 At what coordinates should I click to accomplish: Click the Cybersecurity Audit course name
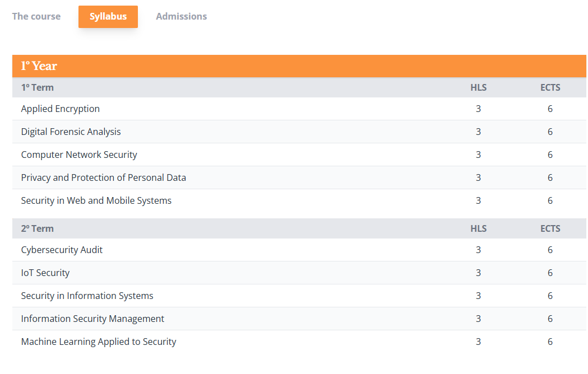tap(62, 250)
